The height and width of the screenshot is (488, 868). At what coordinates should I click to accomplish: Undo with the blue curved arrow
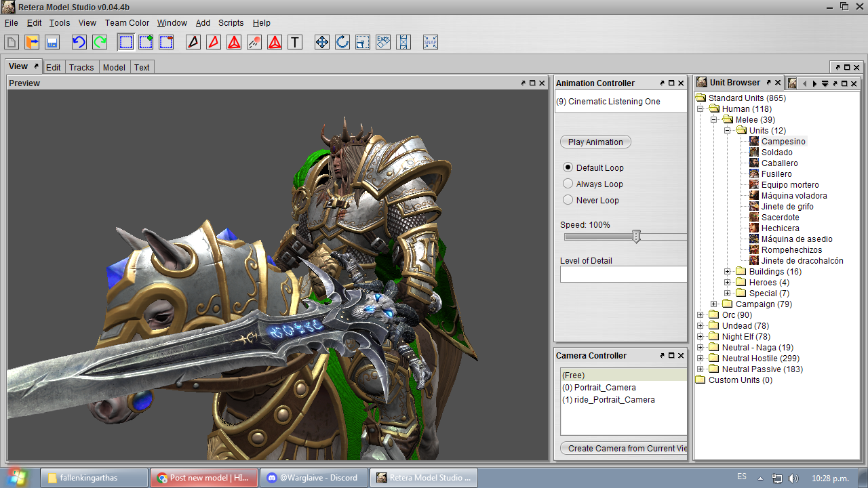click(79, 42)
